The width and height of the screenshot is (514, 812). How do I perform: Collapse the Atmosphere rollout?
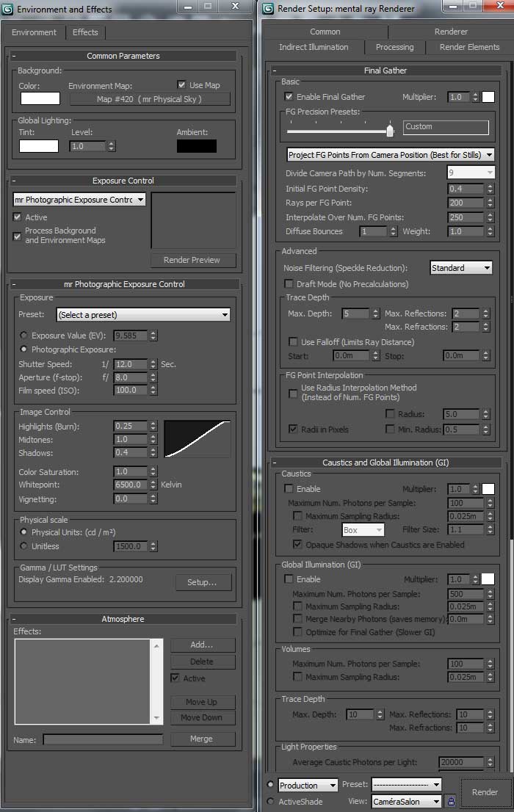tap(14, 619)
